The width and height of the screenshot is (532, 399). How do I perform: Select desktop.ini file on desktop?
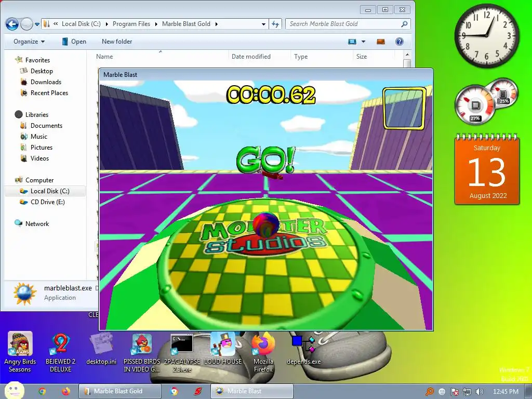pyautogui.click(x=101, y=350)
